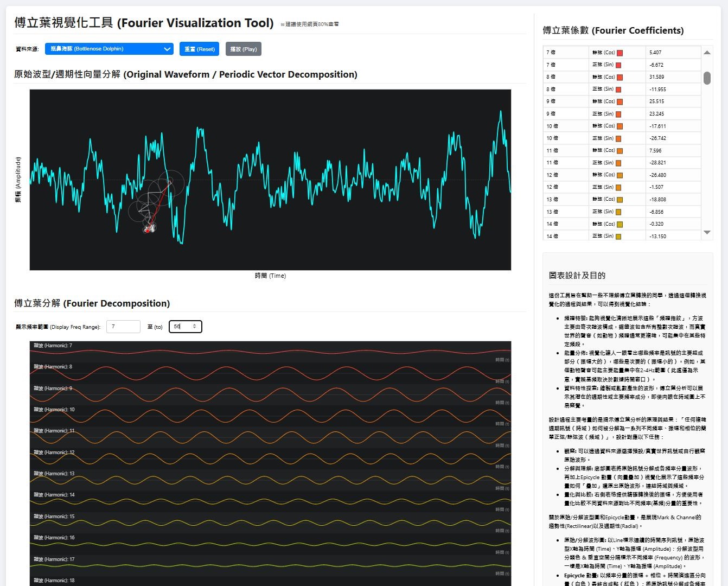Select coefficient value -26.742
Viewport: 728px width, 586px height.
click(657, 138)
